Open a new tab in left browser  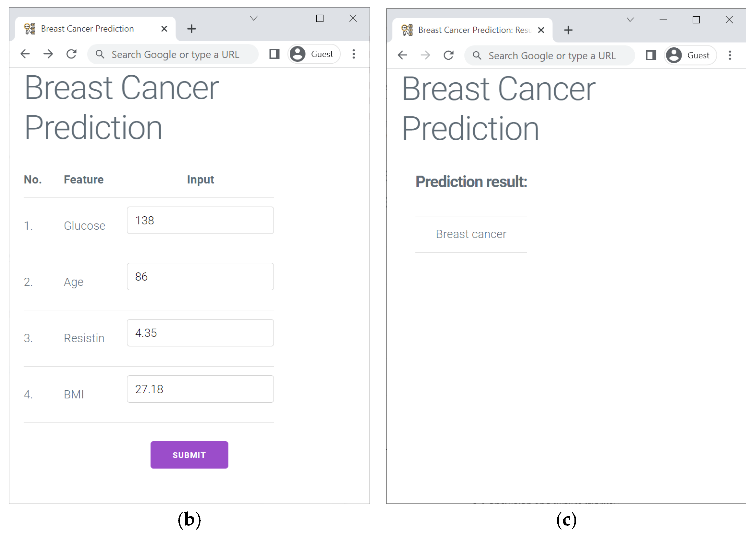coord(191,29)
